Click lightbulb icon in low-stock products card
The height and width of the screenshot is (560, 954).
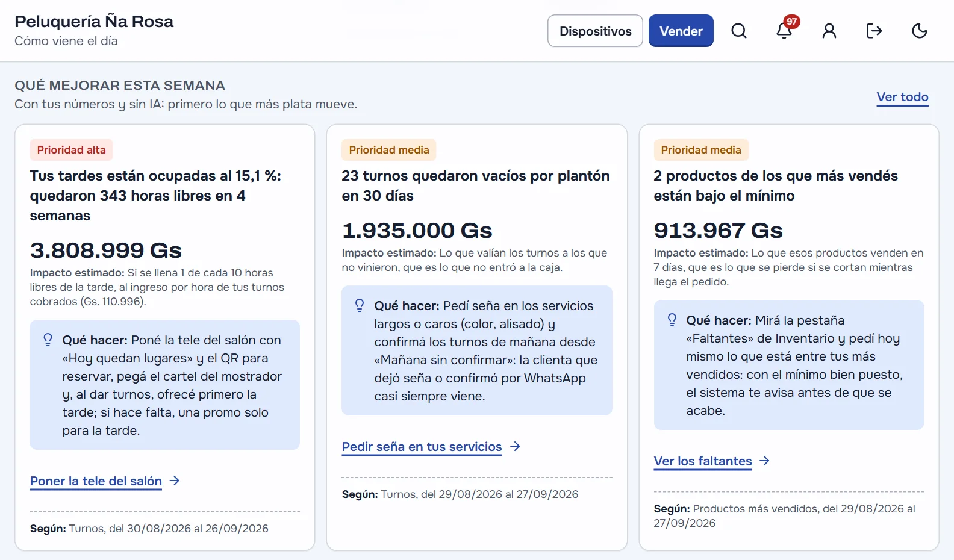pyautogui.click(x=672, y=320)
